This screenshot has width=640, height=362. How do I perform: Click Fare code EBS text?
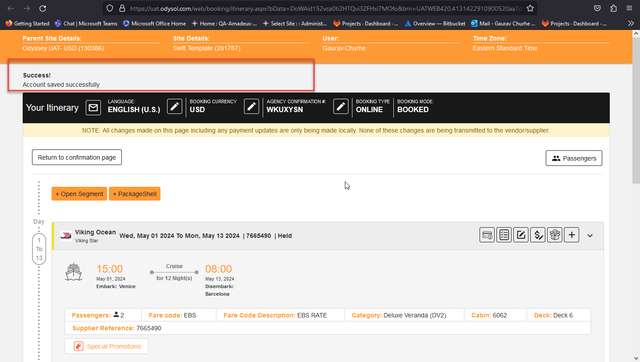coord(172,315)
